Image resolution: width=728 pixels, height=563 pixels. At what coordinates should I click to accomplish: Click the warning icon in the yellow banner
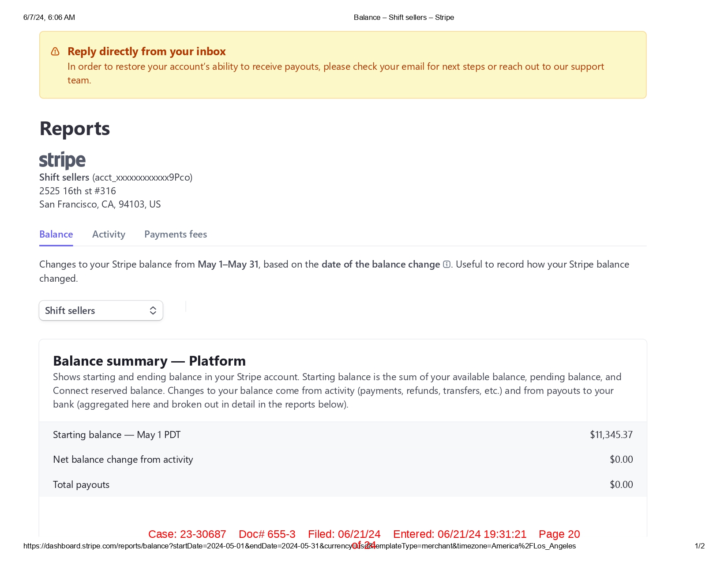tap(55, 52)
